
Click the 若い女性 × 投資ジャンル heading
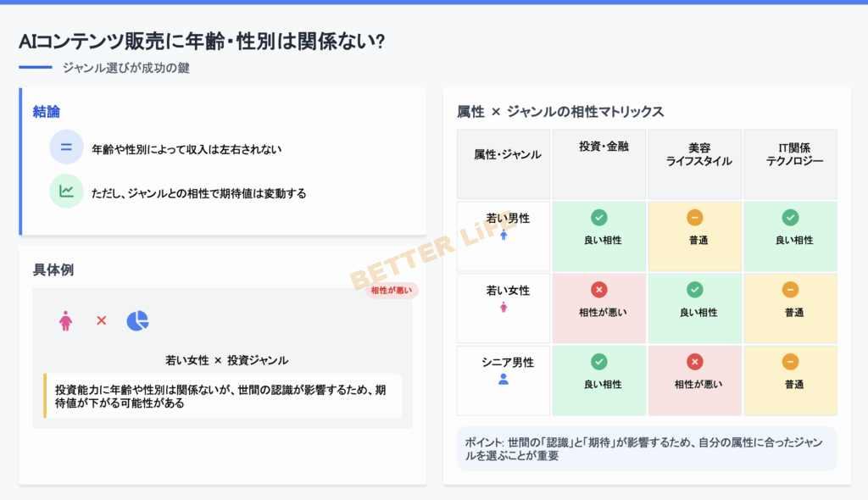pos(226,360)
